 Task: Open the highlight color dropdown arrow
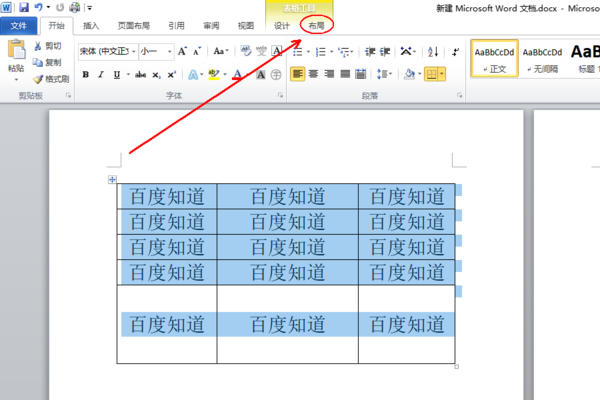pos(225,75)
